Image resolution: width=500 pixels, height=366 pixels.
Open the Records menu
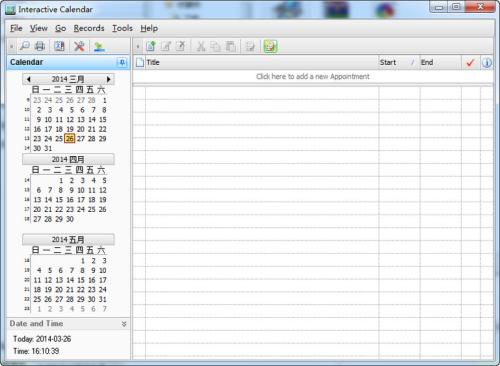(89, 28)
